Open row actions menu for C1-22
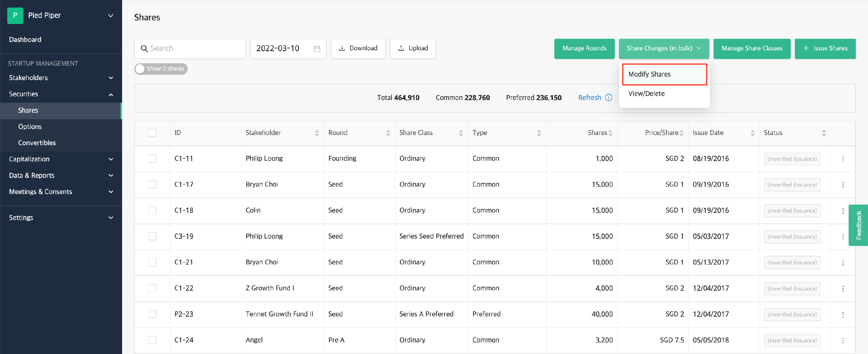This screenshot has height=354, width=868. 843,288
